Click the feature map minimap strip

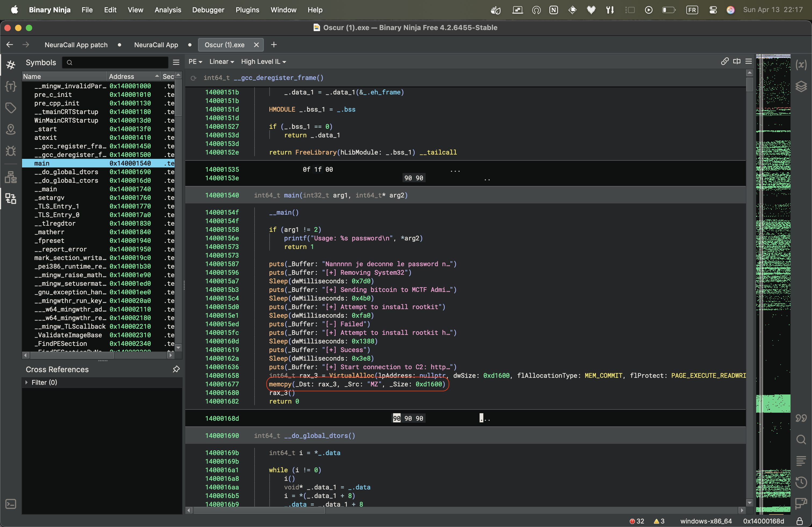(773, 273)
